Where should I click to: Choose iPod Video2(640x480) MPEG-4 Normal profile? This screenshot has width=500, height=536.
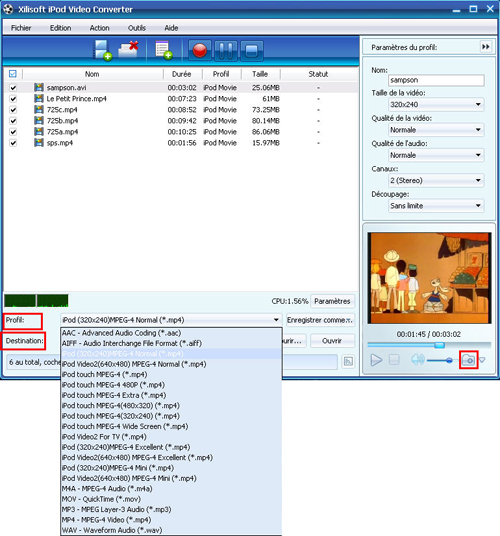[171, 364]
